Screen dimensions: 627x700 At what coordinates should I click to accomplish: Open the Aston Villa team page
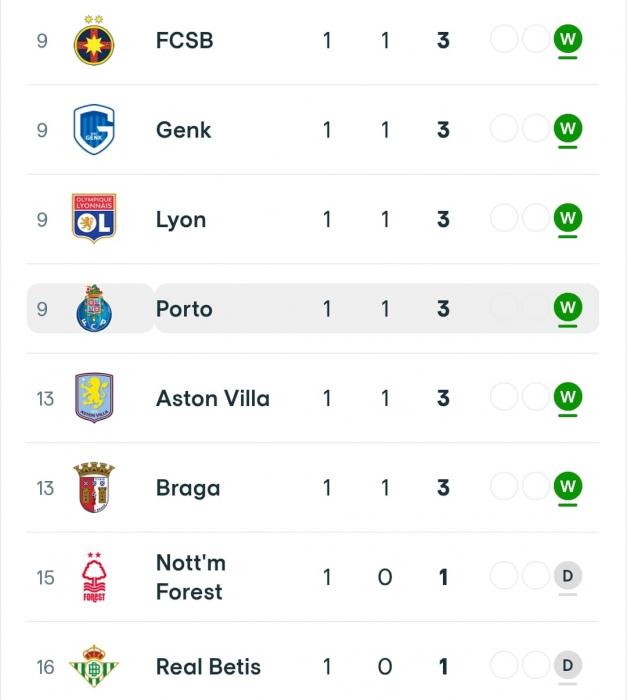point(213,398)
